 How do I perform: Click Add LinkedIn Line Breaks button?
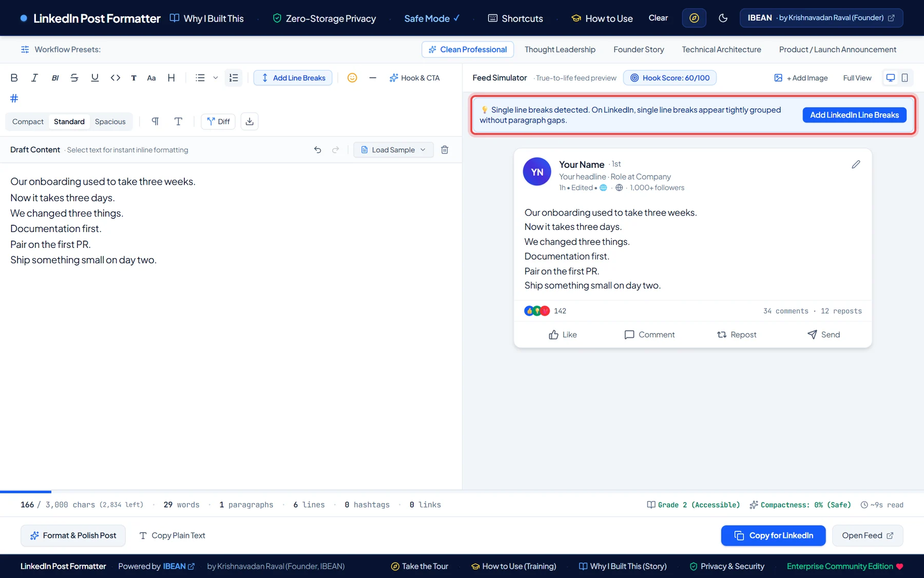click(x=854, y=115)
